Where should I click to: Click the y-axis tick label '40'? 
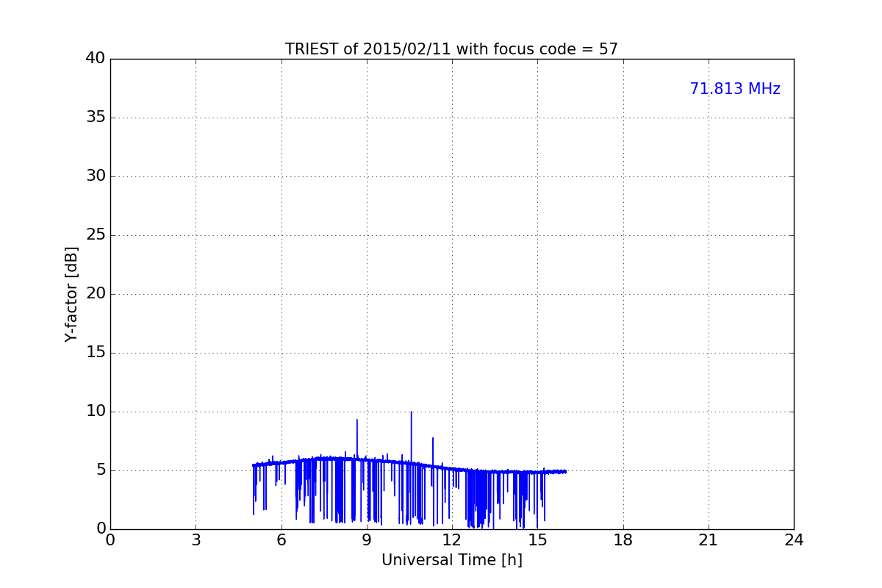coord(96,59)
